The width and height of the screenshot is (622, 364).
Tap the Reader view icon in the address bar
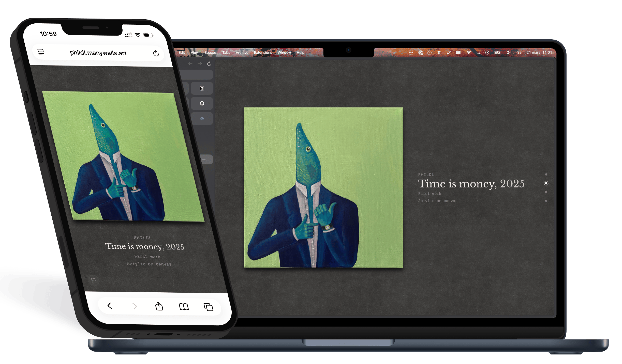(41, 52)
